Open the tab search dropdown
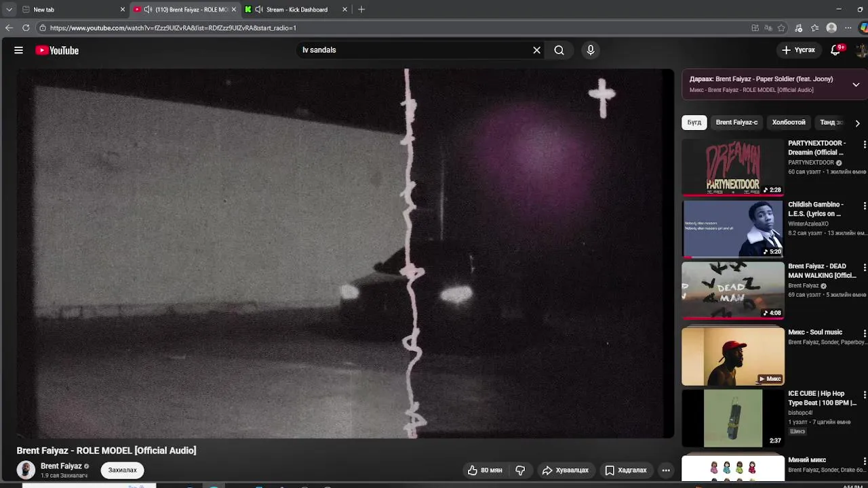This screenshot has height=488, width=868. click(9, 9)
